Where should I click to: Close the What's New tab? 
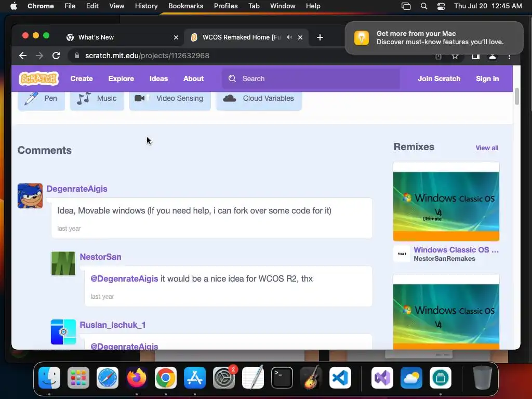point(176,37)
